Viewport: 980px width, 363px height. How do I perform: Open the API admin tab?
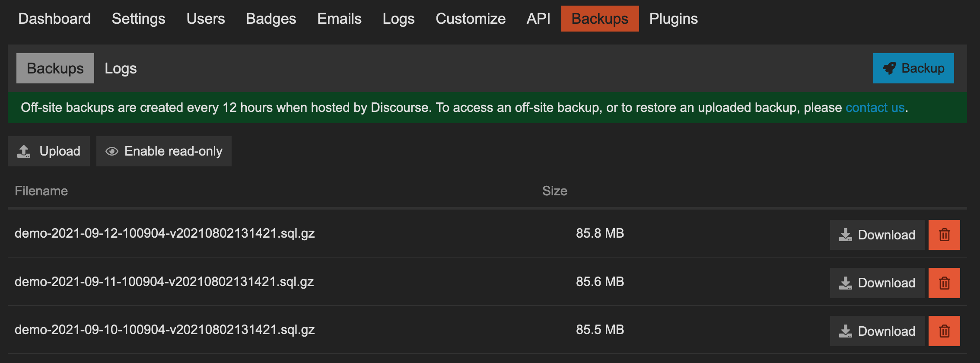pyautogui.click(x=538, y=19)
